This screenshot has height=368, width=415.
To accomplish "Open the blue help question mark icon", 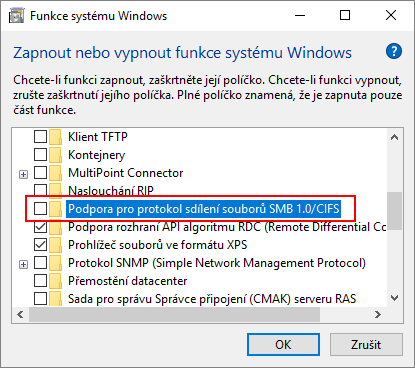I will [x=394, y=51].
